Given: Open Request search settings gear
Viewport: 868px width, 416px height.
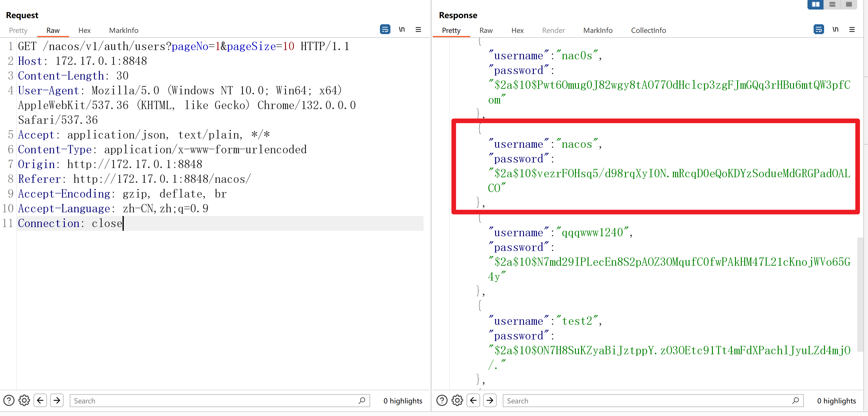Looking at the screenshot, I should coord(24,400).
